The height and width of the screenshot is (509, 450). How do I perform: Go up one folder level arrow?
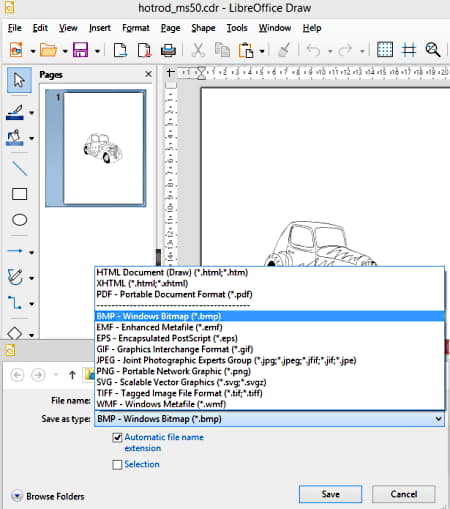click(x=72, y=375)
